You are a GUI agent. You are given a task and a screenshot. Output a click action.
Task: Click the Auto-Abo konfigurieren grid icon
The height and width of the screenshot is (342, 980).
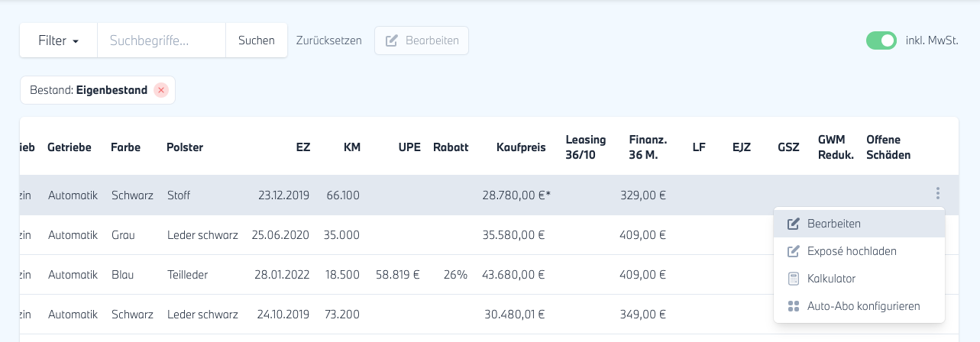click(x=793, y=306)
